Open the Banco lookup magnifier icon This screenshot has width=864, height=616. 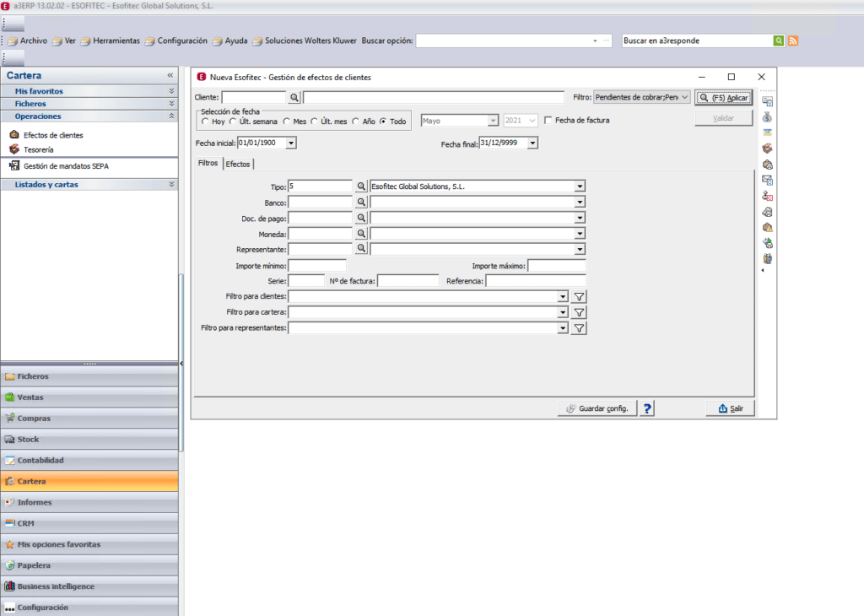pos(361,203)
